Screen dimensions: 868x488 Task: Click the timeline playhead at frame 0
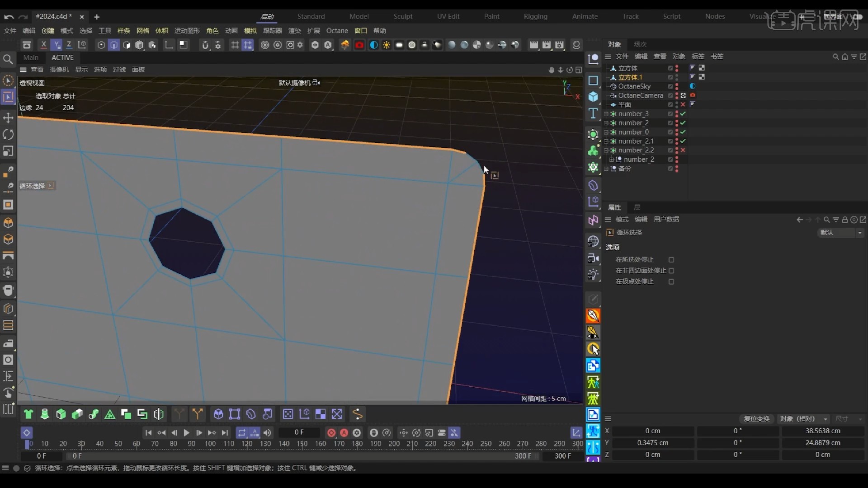[x=27, y=444]
